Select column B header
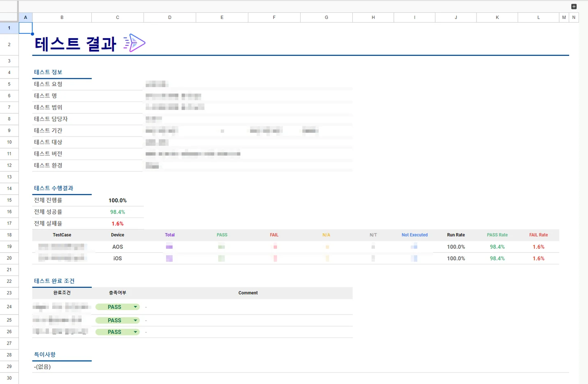The image size is (588, 384). click(62, 17)
